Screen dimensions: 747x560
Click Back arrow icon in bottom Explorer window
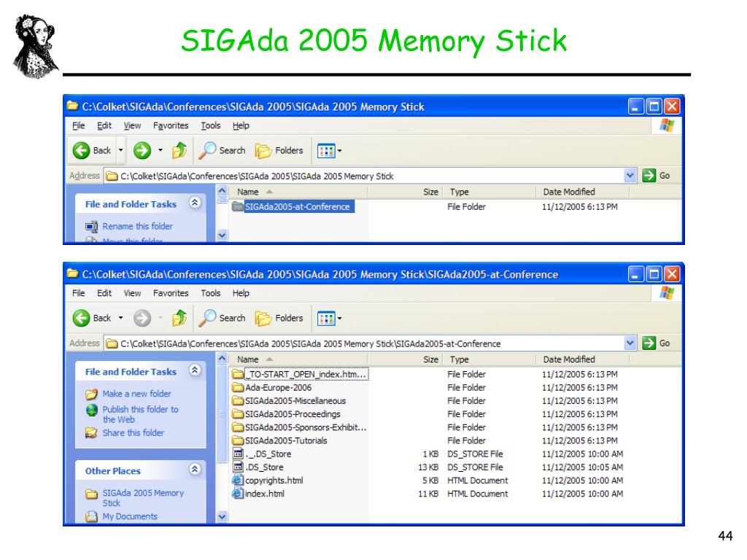point(81,318)
